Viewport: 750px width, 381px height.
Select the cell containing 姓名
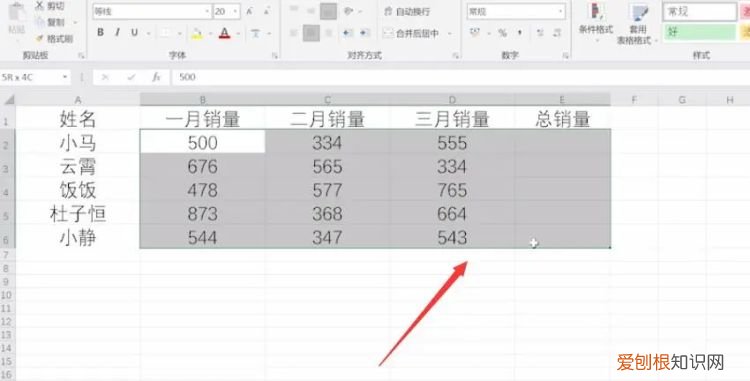[77, 119]
